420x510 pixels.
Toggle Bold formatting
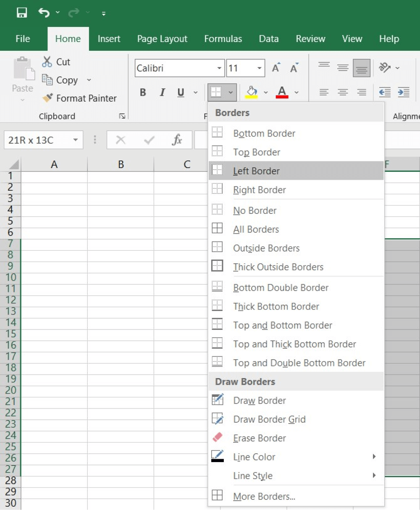click(x=143, y=92)
